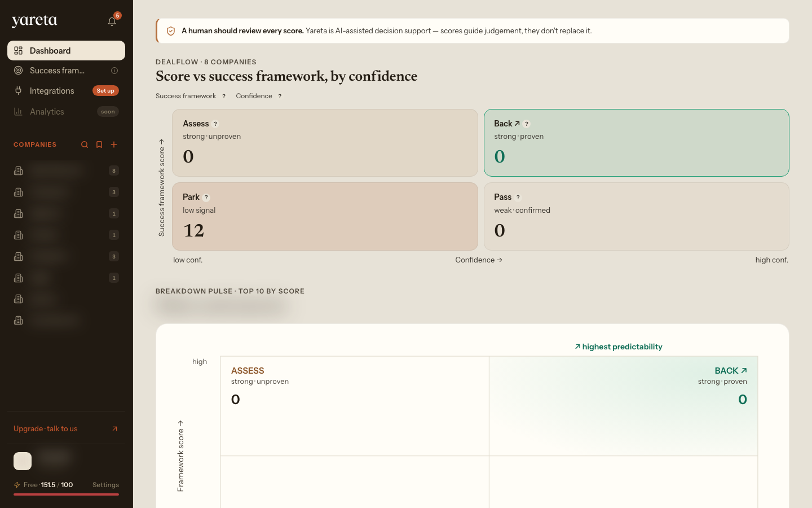Select the company row with badge 8
The image size is (812, 508).
[66, 170]
